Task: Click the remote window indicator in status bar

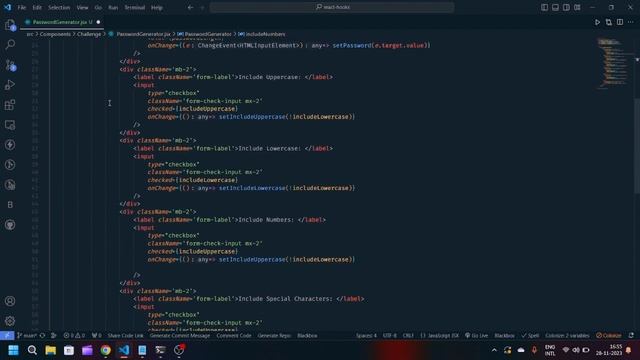Action: click(7, 336)
